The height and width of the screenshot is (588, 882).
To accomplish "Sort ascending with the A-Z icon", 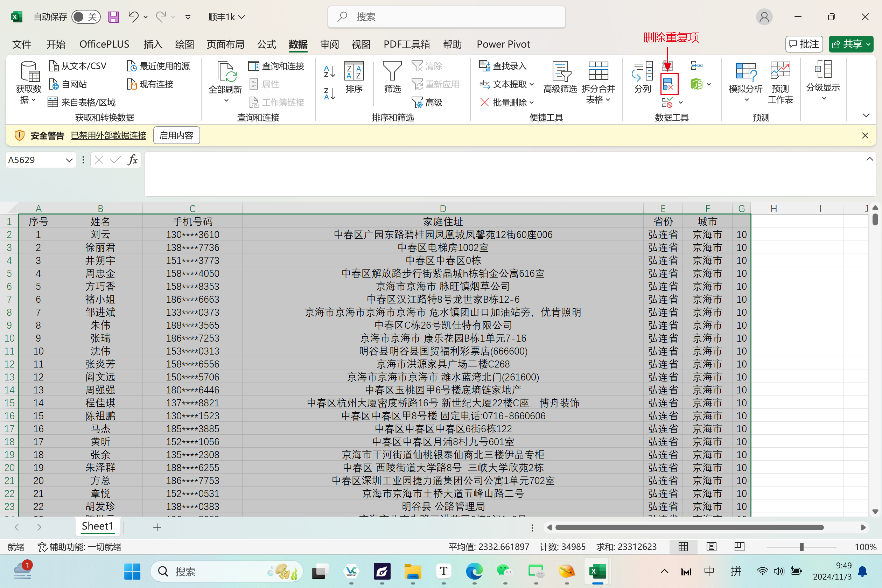I will click(329, 71).
